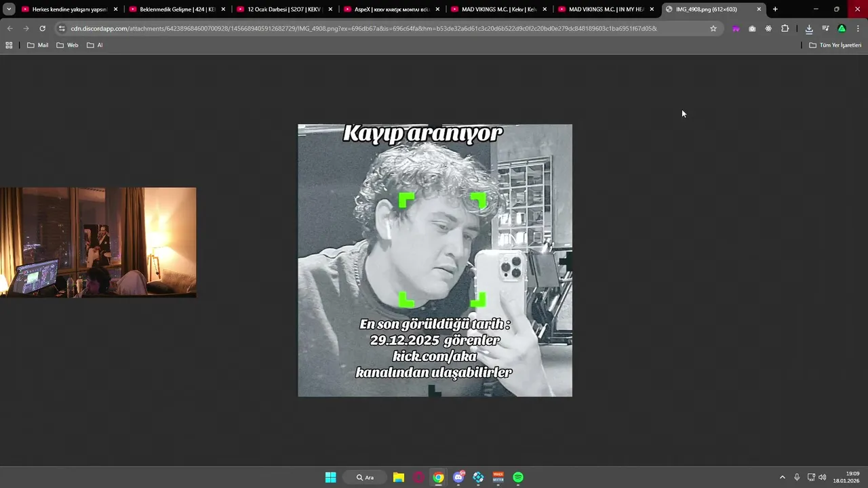This screenshot has width=868, height=488.
Task: Click the microphone tray icon
Action: pyautogui.click(x=797, y=477)
